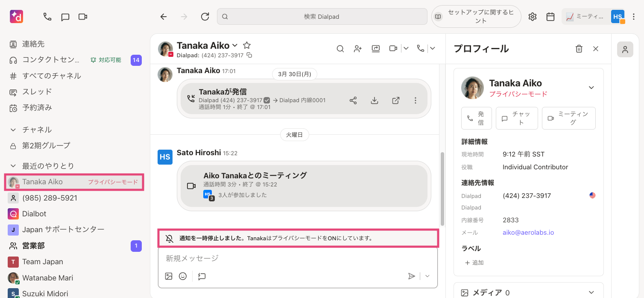Open the phone dialer icon in top bar
Screen dimensions: 644x298
click(47, 17)
